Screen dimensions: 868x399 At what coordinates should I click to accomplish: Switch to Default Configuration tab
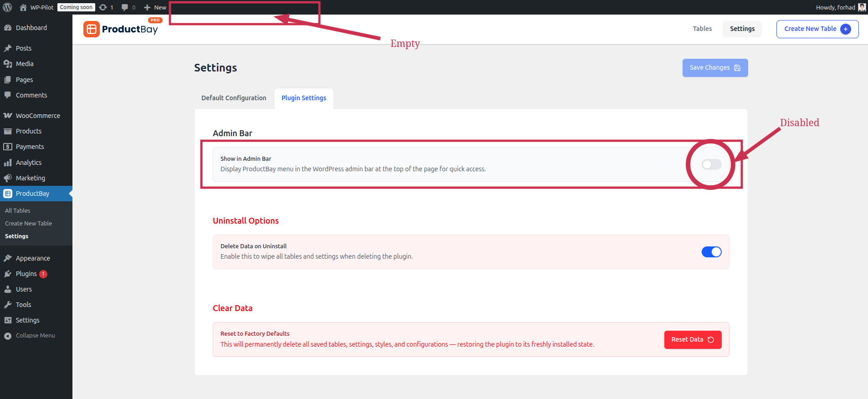(x=234, y=98)
